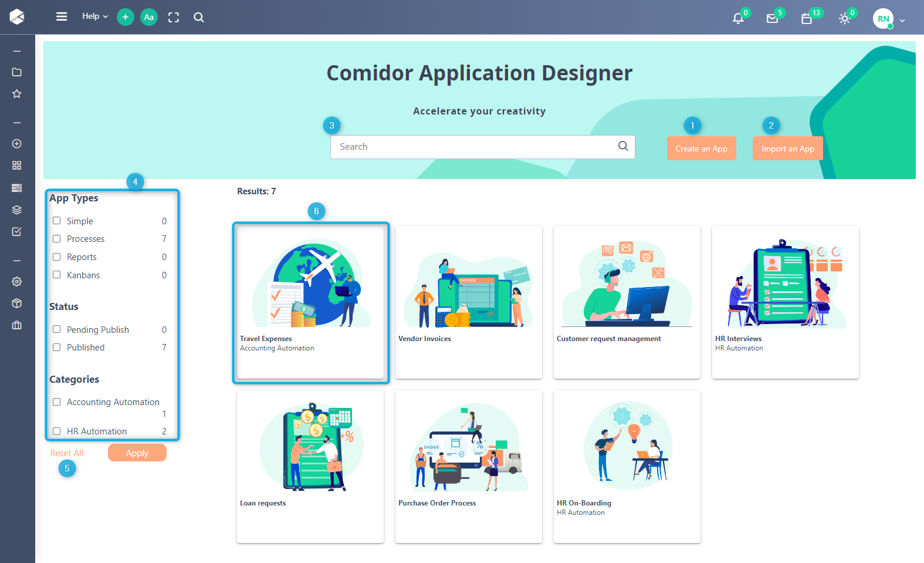This screenshot has height=563, width=924.
Task: Open the folder icon in sidebar
Action: click(x=17, y=72)
